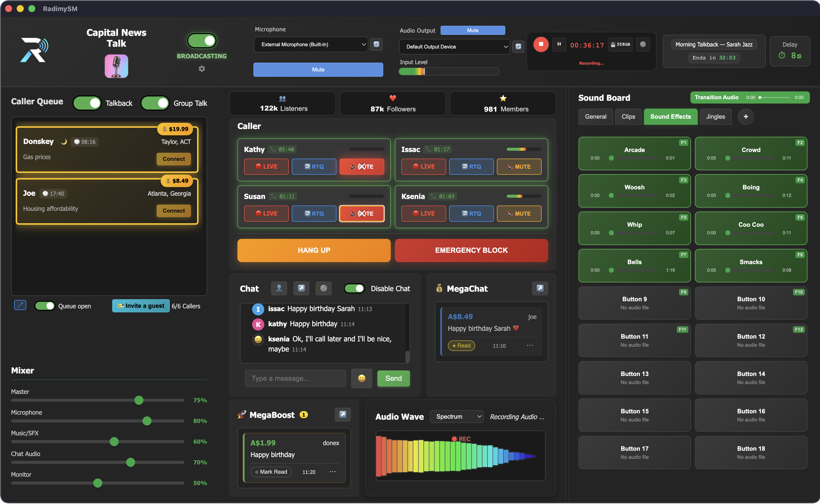Click the Listeners stat icon

(282, 99)
